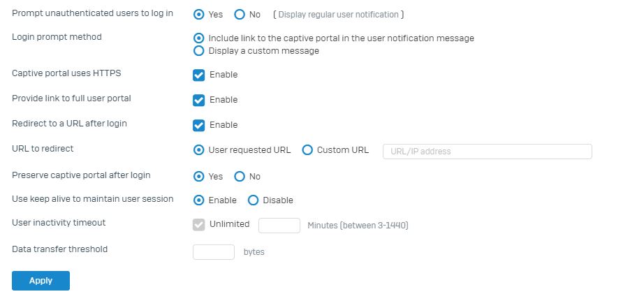Select No for prompting unauthenticated users
The image size is (644, 301).
pyautogui.click(x=240, y=15)
